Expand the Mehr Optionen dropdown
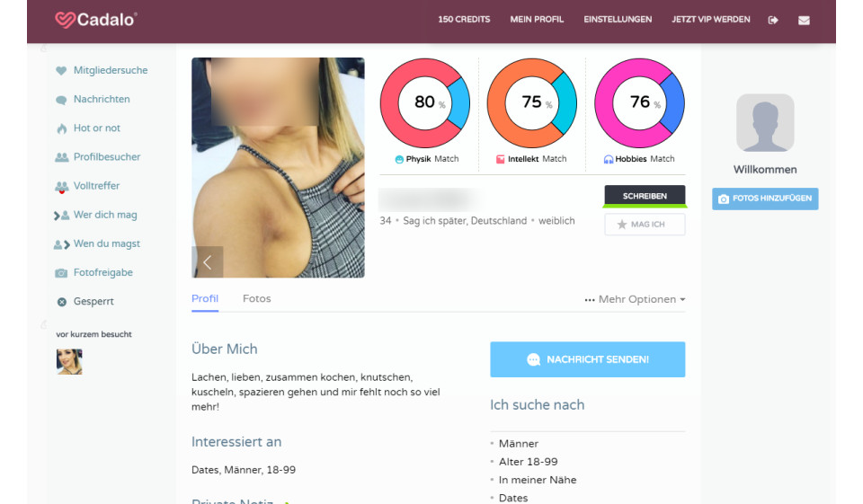863x504 pixels. click(x=635, y=299)
